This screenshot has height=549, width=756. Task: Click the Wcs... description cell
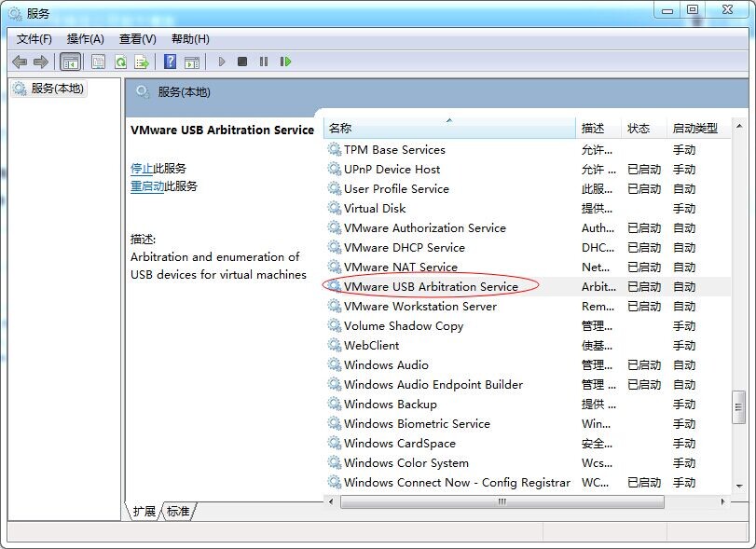597,462
